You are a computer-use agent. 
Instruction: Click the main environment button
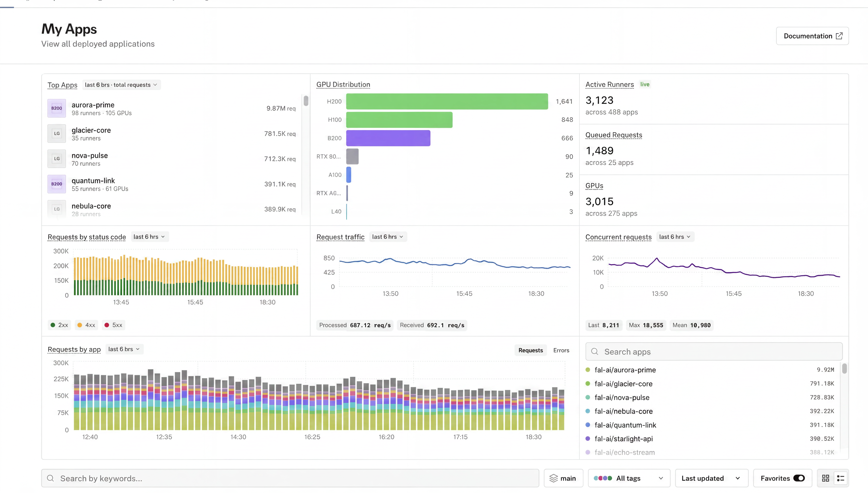pyautogui.click(x=563, y=478)
